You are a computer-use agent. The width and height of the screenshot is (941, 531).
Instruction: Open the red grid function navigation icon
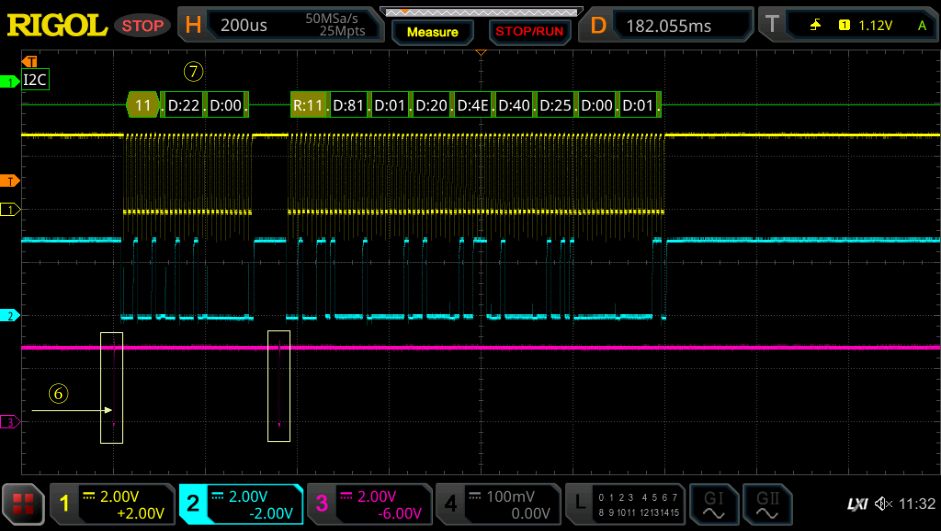23,503
